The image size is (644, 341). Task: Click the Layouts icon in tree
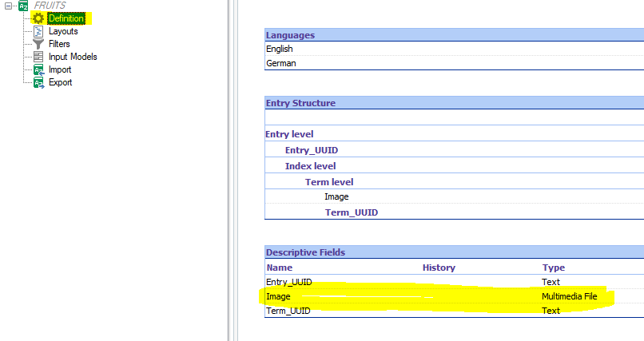(38, 31)
